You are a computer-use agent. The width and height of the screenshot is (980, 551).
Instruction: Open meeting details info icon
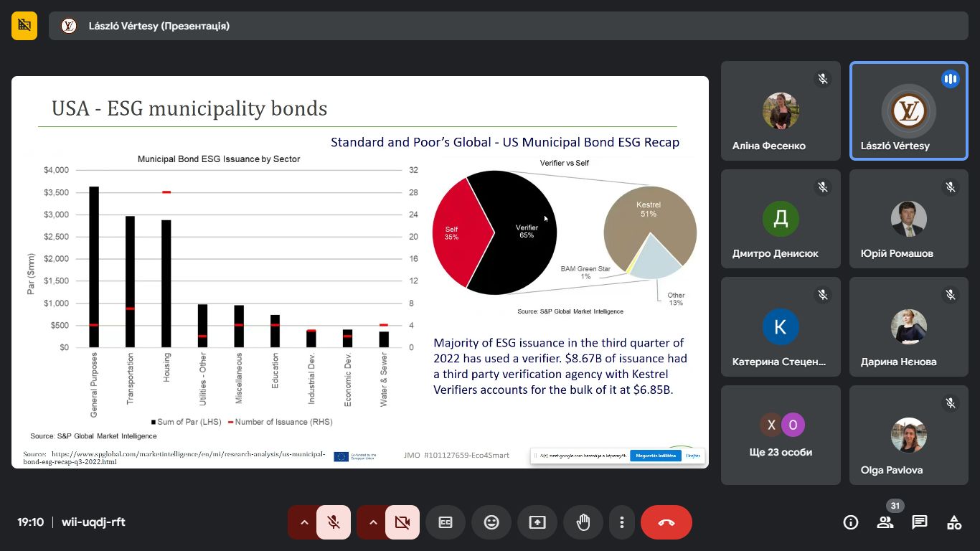click(851, 522)
